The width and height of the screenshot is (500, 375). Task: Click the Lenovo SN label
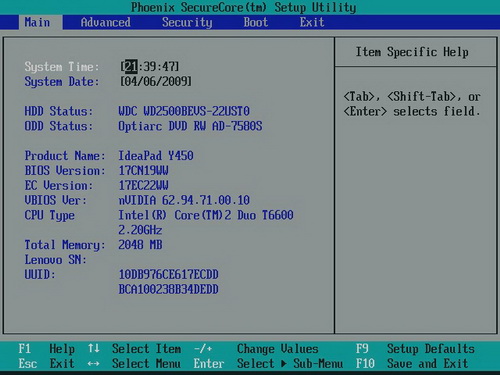pyautogui.click(x=55, y=260)
